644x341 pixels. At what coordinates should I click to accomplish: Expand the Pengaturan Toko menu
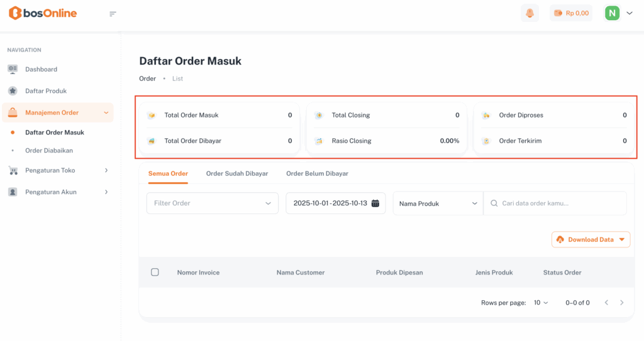click(58, 170)
